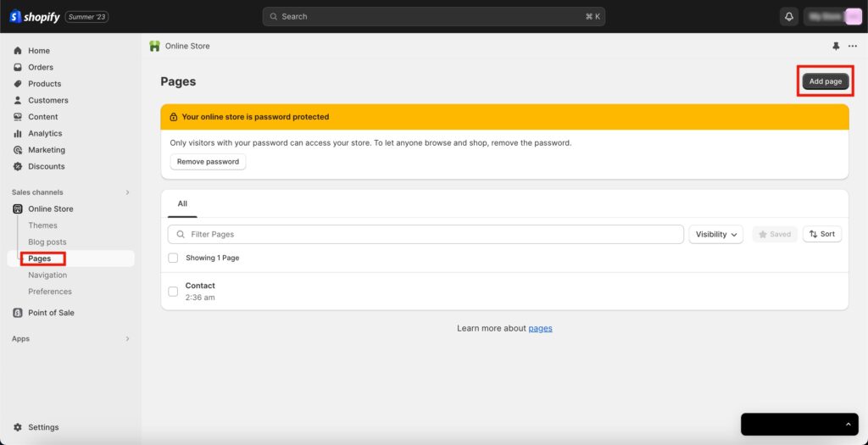This screenshot has height=445, width=868.
Task: Click the Customers person icon
Action: (x=18, y=100)
